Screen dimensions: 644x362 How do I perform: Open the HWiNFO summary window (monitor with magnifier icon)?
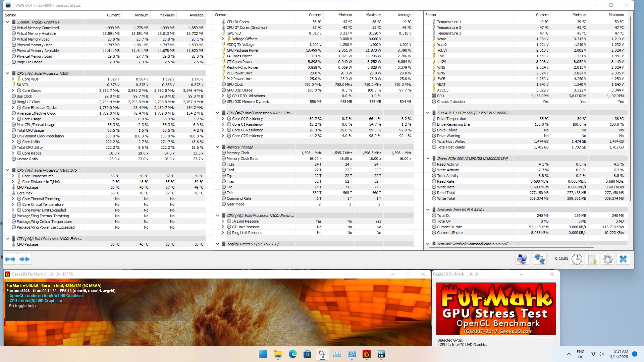(x=522, y=259)
